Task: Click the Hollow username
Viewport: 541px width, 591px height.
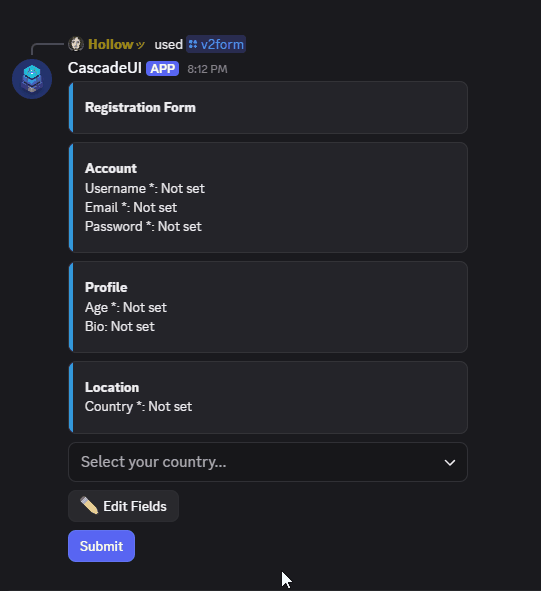Action: coord(110,44)
